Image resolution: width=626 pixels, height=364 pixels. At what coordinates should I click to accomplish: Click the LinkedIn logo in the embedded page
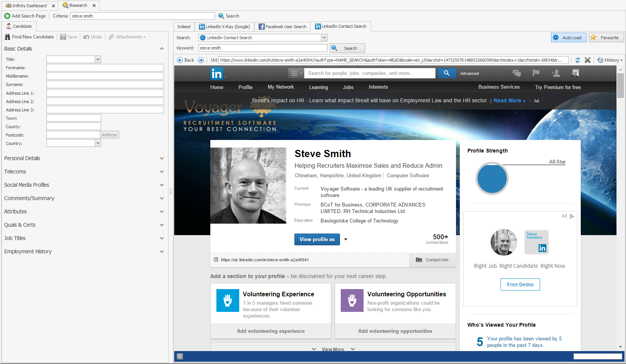[x=217, y=73]
